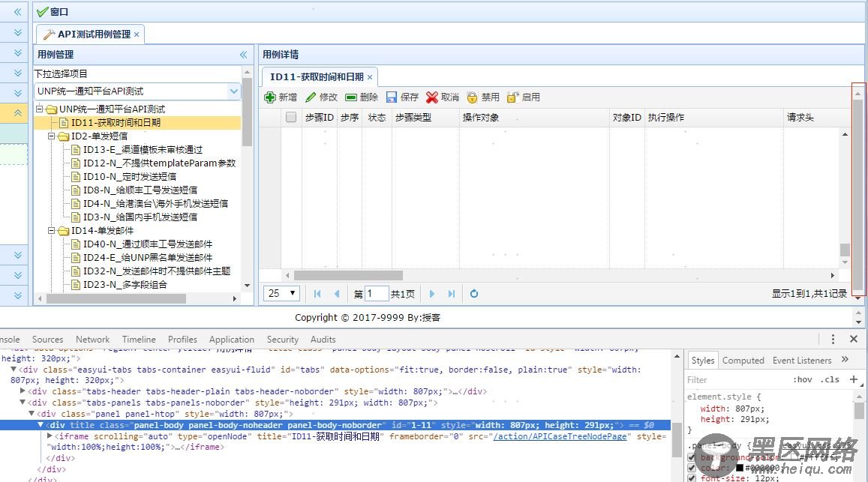Image resolution: width=868 pixels, height=482 pixels.
Task: Open the Security DevTools tab
Action: tap(282, 340)
